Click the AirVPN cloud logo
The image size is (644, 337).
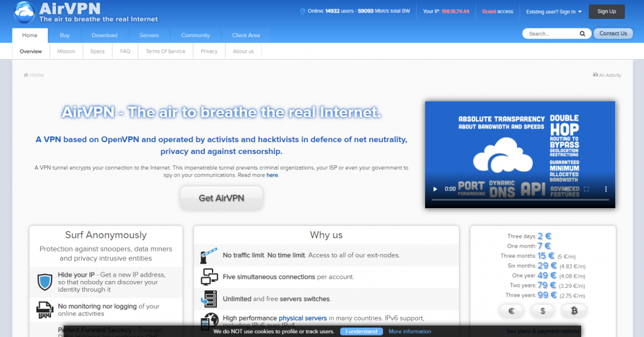pyautogui.click(x=25, y=13)
